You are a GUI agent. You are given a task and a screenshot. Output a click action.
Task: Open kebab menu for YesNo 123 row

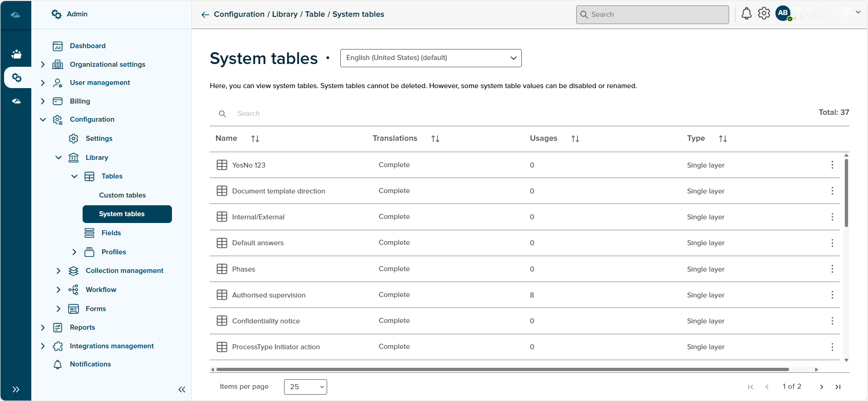[x=832, y=165]
